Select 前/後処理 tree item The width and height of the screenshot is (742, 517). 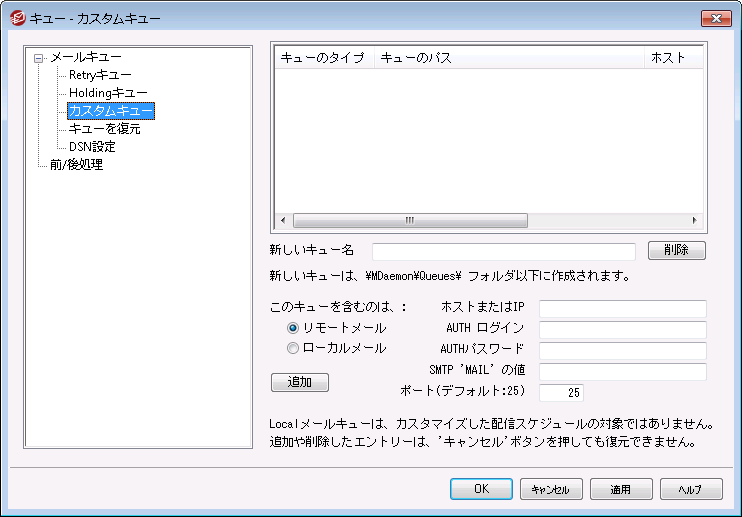(x=76, y=165)
